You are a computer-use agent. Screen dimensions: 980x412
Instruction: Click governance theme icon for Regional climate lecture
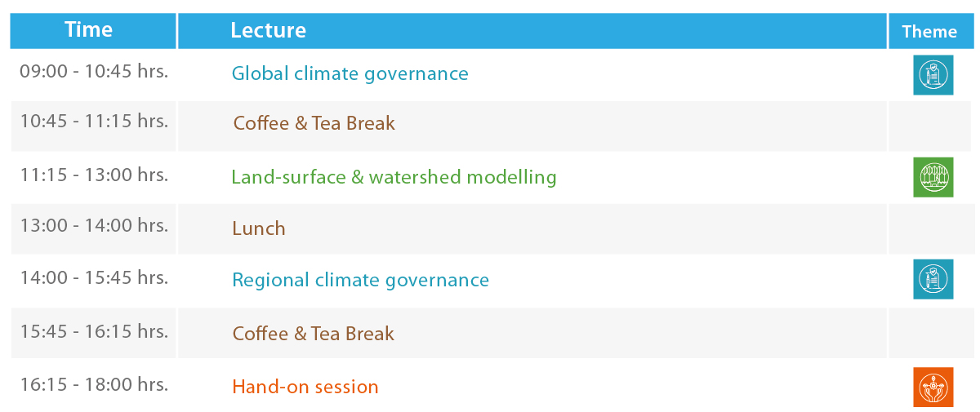[x=933, y=279]
